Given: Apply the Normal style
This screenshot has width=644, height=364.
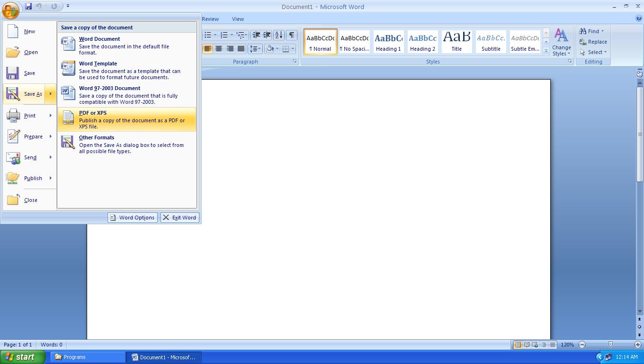Looking at the screenshot, I should 320,42.
